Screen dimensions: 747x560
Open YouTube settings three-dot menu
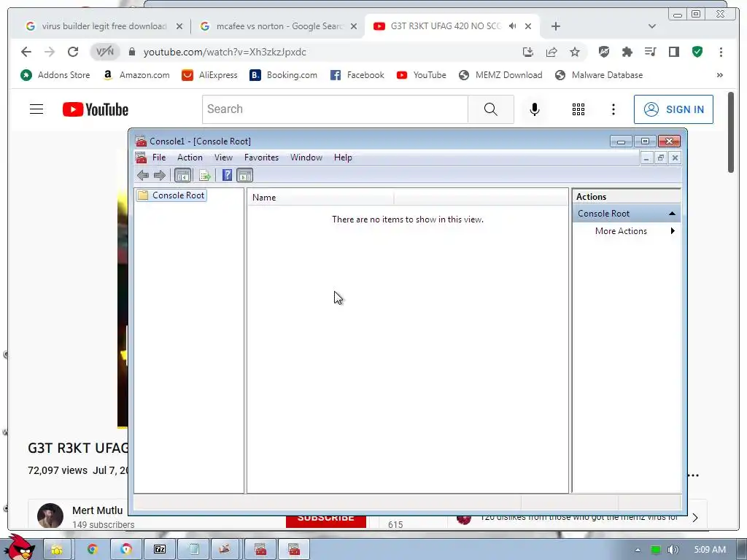coord(613,109)
